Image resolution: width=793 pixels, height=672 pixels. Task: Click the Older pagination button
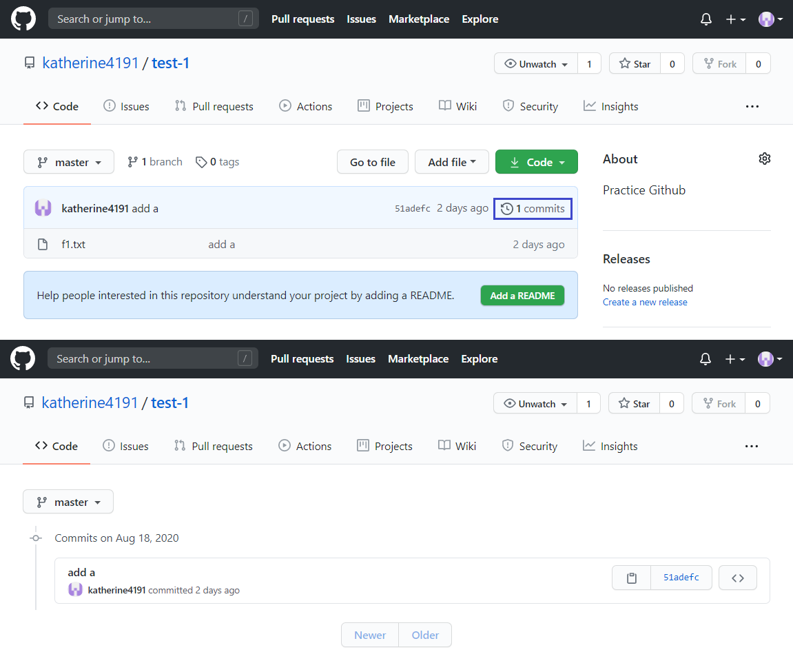[x=425, y=635]
